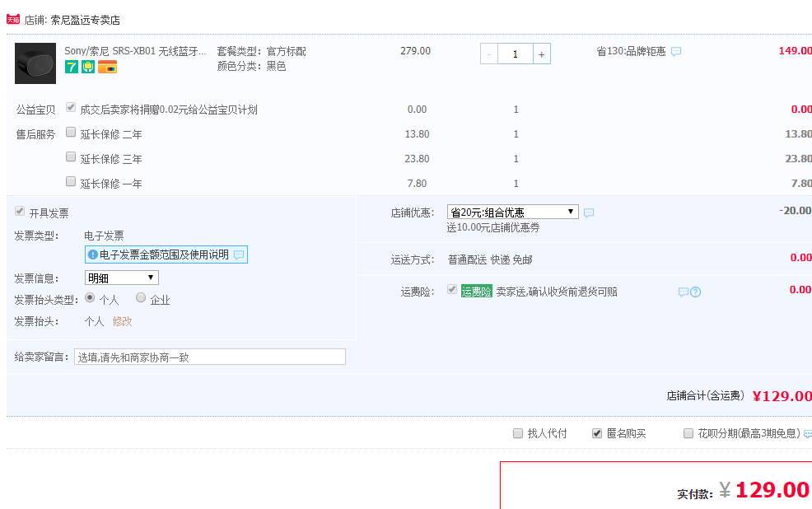Click the green 7-day return icon
The width and height of the screenshot is (812, 509).
click(x=72, y=67)
